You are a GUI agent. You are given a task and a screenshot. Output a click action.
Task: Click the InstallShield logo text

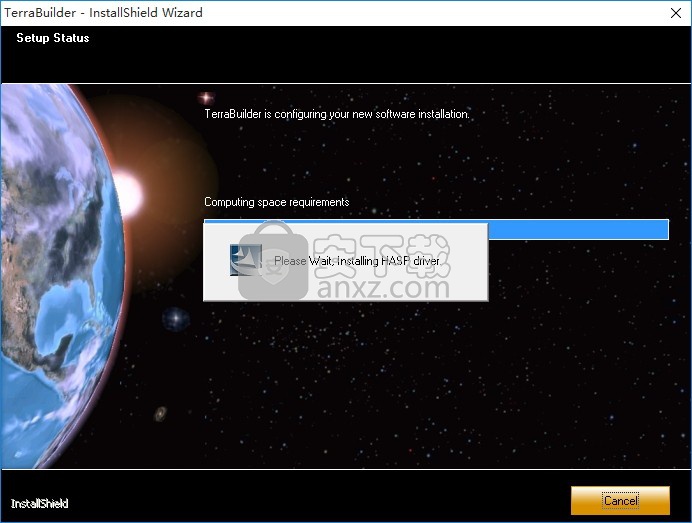[x=39, y=503]
